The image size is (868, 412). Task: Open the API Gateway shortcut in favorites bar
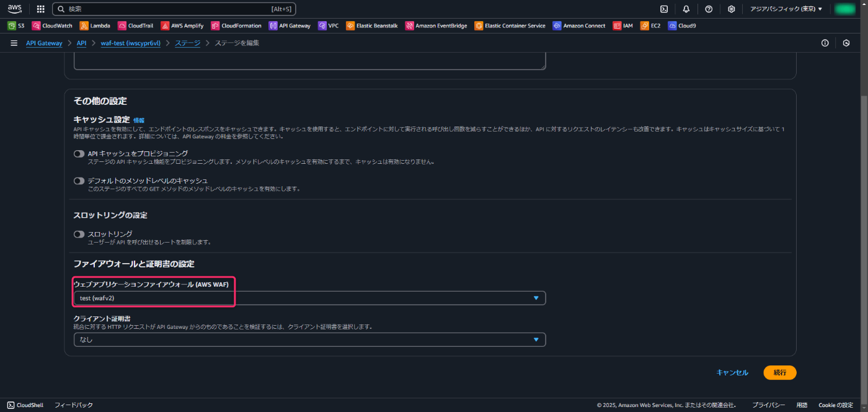(x=290, y=25)
